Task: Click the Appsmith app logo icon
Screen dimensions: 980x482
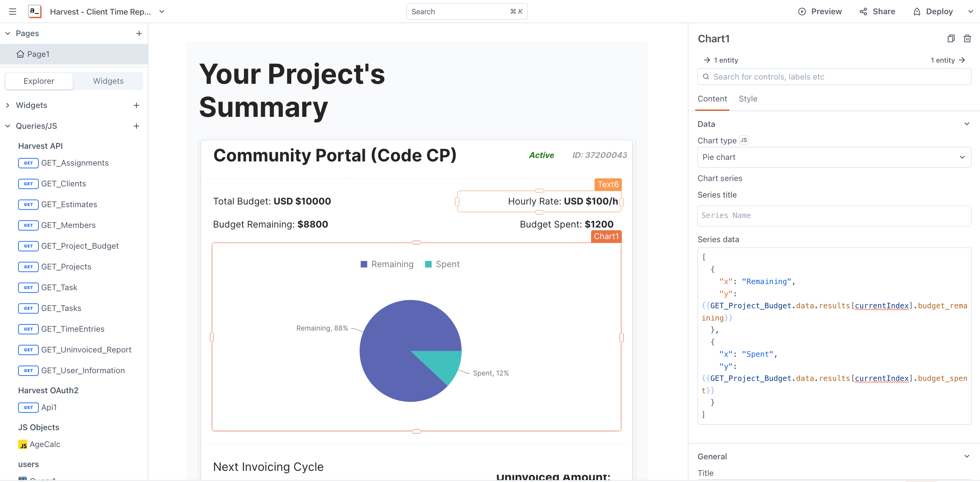Action: coord(34,11)
